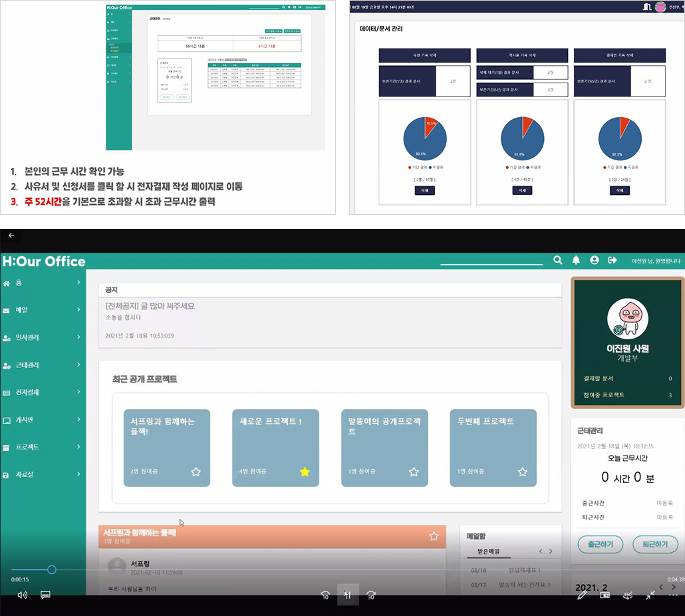Screen dimensions: 685x616
Task: Click the H:Our Office logo
Action: [x=44, y=261]
